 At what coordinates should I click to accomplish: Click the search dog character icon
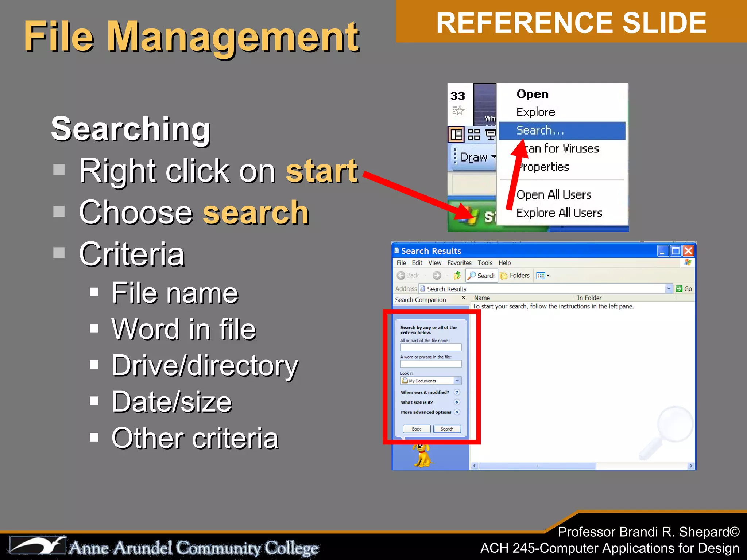pyautogui.click(x=422, y=455)
